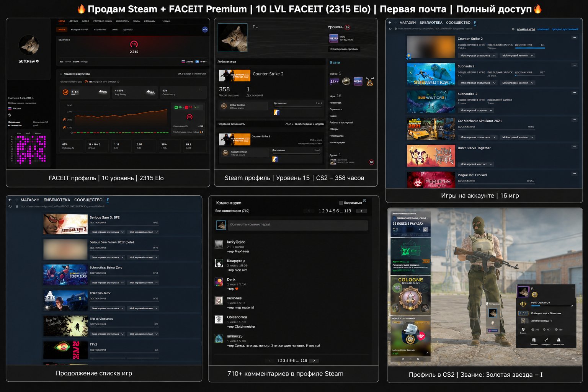This screenshot has height=392, width=588.
Task: Go to comments page 119 at top
Action: [348, 211]
